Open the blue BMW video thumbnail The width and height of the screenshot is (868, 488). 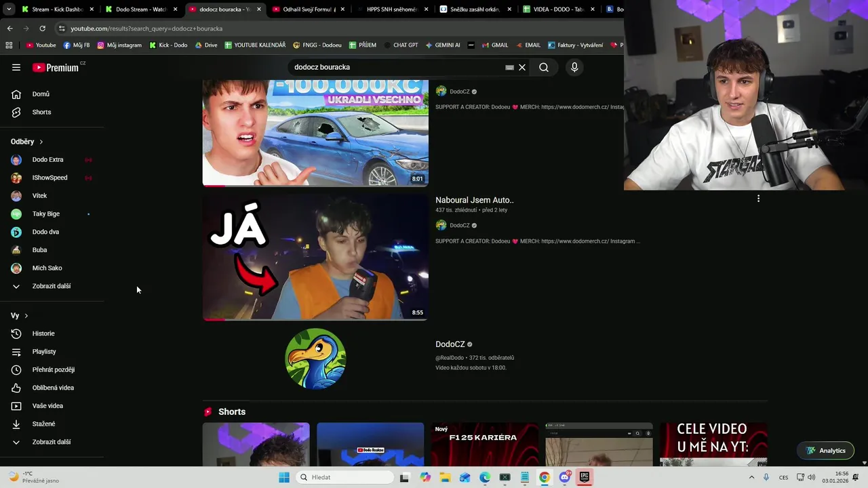pos(315,133)
